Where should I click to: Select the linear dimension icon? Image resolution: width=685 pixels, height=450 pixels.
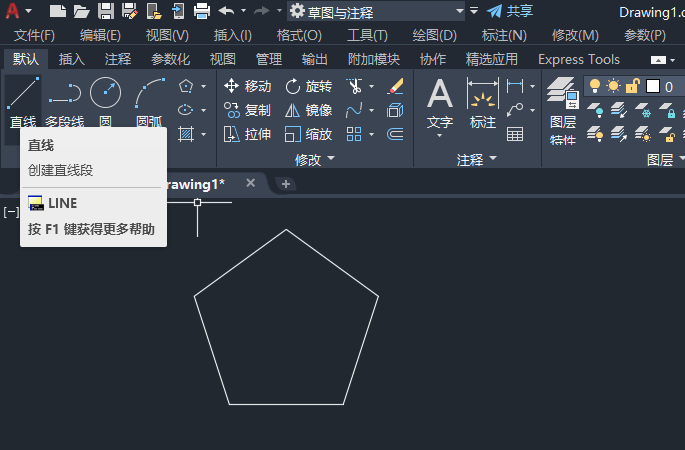tap(515, 86)
